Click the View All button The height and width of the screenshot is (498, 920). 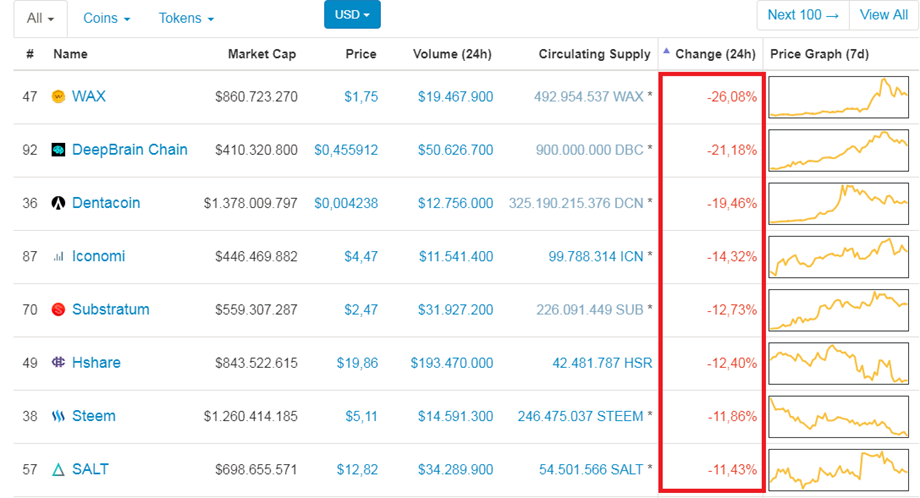click(884, 15)
